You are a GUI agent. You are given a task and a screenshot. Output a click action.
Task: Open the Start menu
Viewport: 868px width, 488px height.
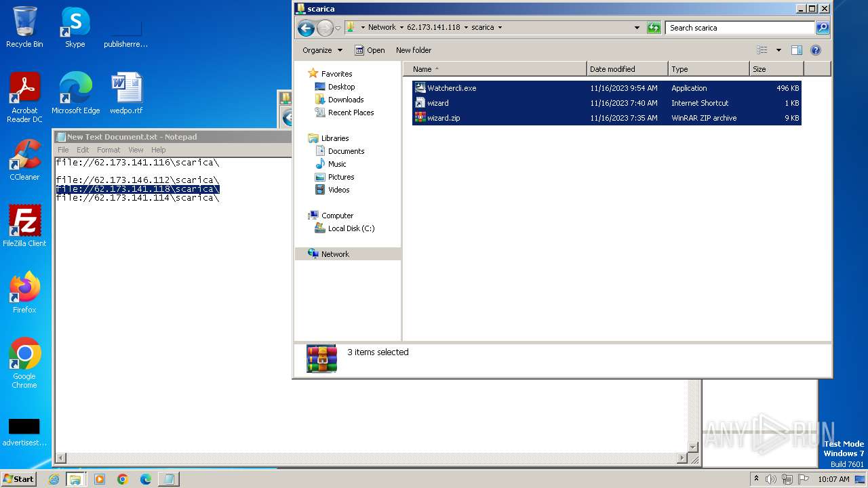click(19, 479)
